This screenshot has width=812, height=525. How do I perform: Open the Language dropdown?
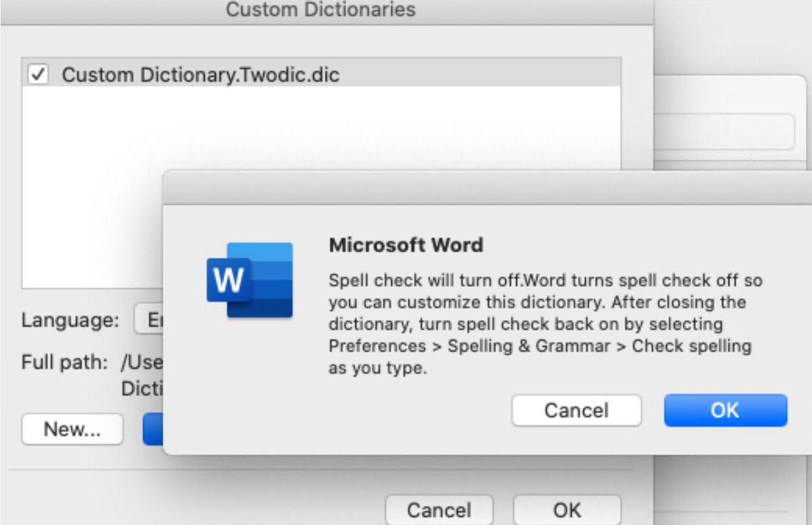149,319
